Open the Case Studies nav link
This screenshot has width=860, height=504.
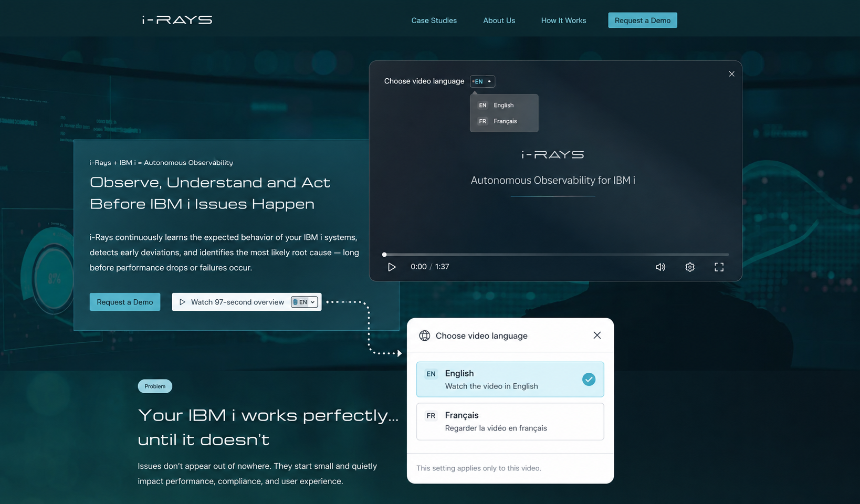coord(434,20)
